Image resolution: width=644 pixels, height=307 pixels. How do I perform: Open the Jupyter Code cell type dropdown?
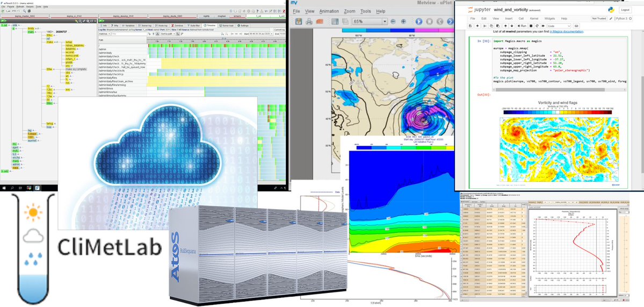559,26
